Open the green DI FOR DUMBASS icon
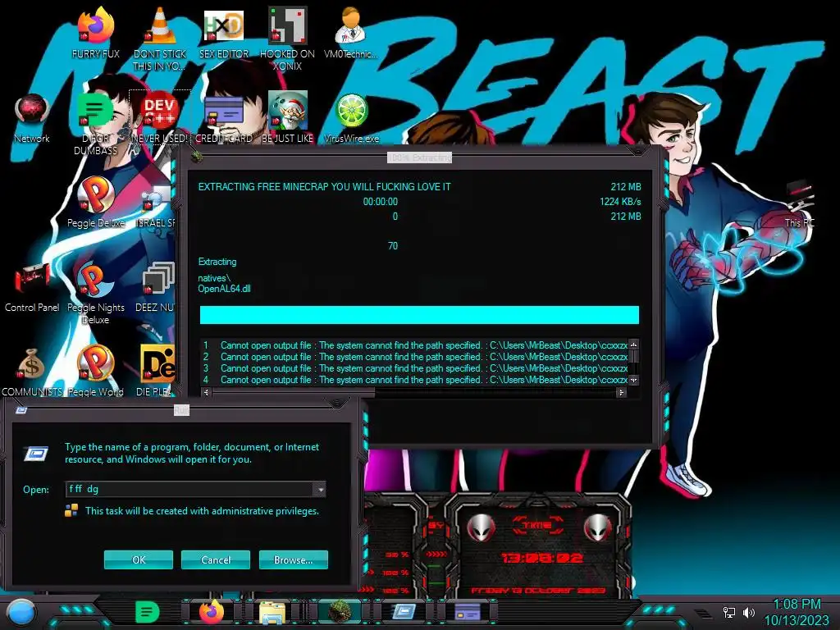 pos(95,125)
